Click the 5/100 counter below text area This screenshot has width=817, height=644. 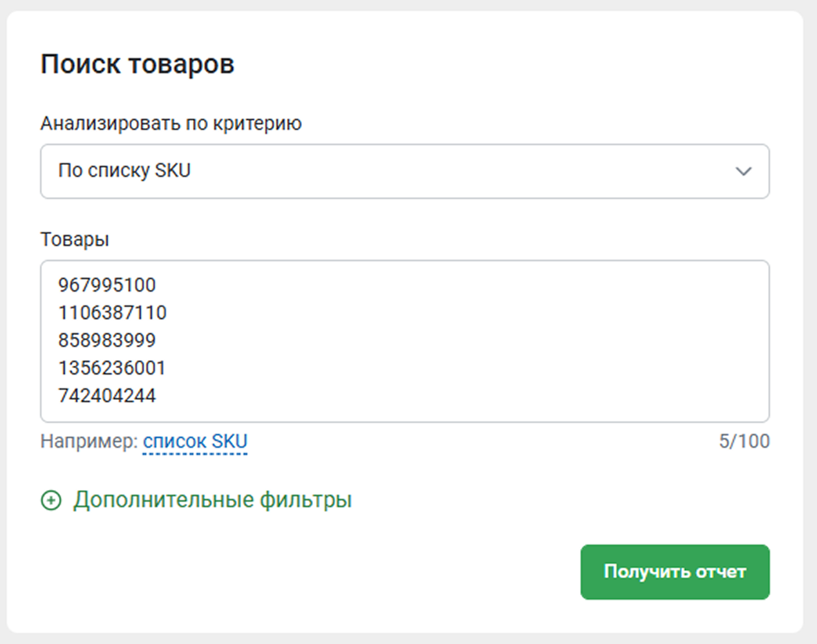coord(744,442)
